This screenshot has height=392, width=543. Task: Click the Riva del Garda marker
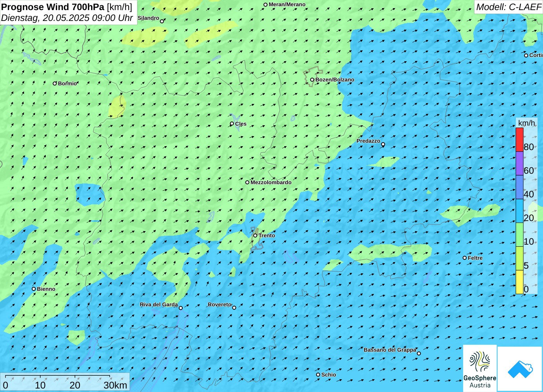(x=180, y=308)
